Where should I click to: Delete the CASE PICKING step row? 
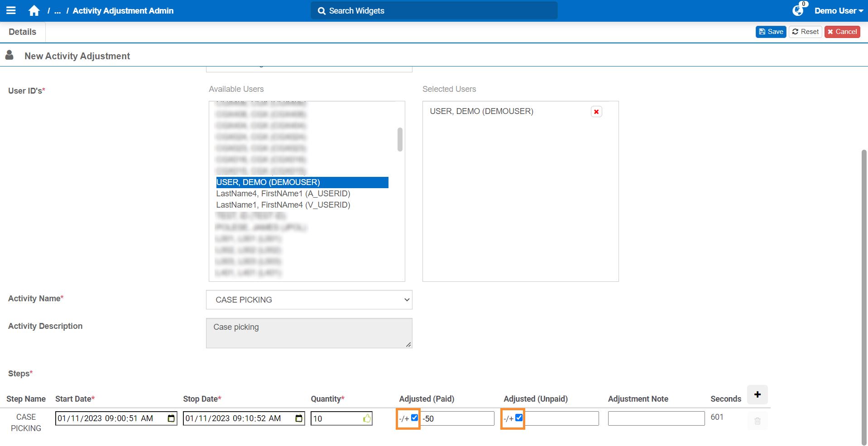(757, 421)
